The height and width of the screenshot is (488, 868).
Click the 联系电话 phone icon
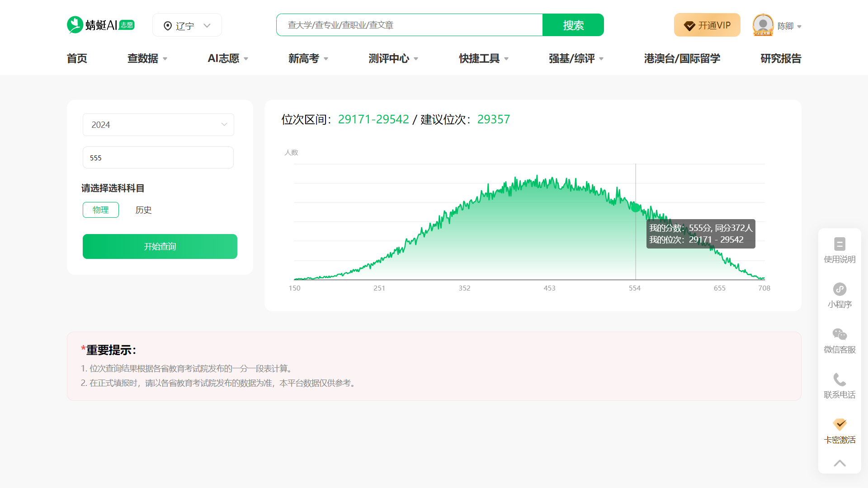[x=840, y=380]
